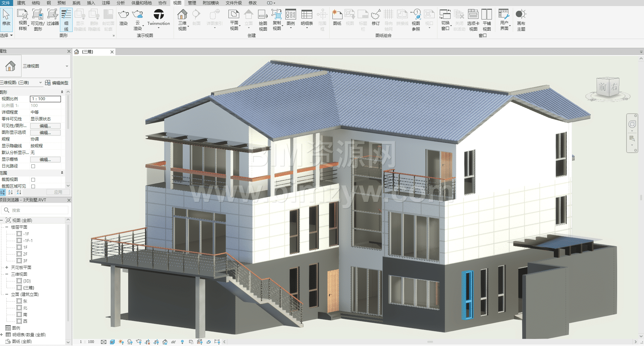Open the 渲染 (Render) teapot tool
The image size is (644, 346).
tap(123, 15)
